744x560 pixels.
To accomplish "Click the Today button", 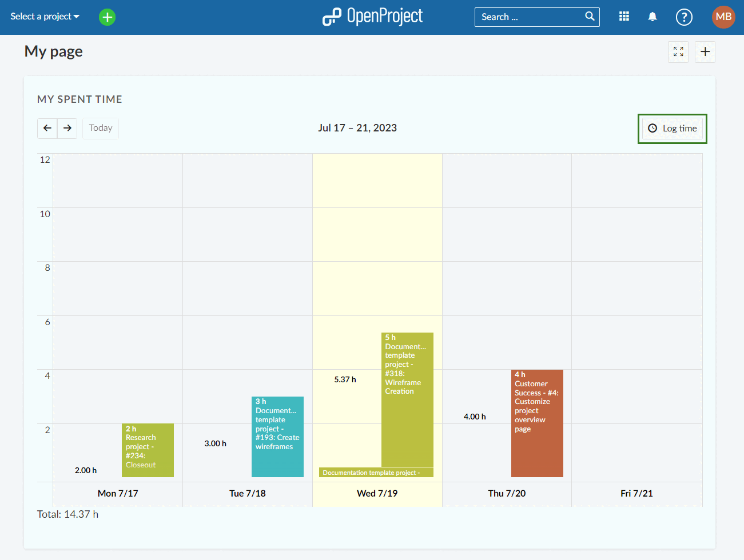I will (101, 128).
